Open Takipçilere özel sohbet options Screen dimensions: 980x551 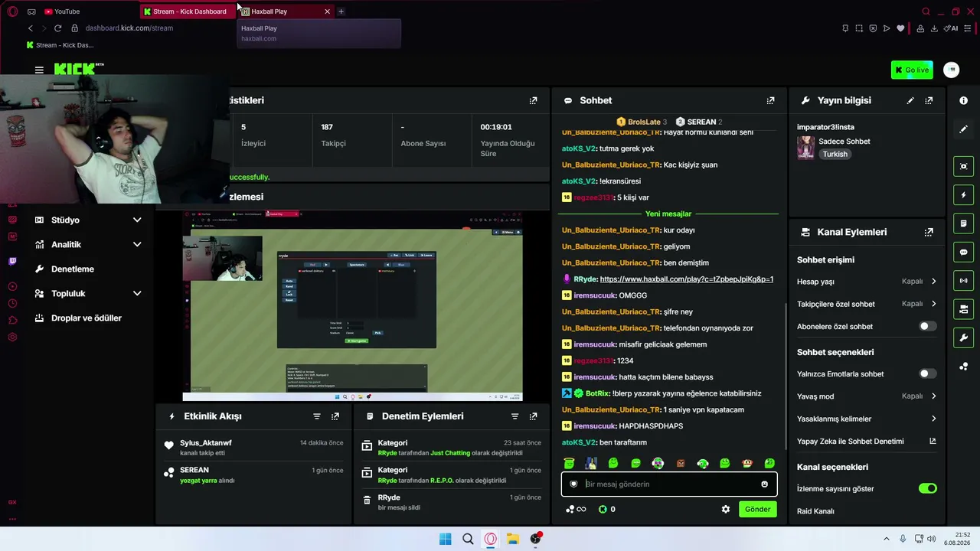coord(867,304)
